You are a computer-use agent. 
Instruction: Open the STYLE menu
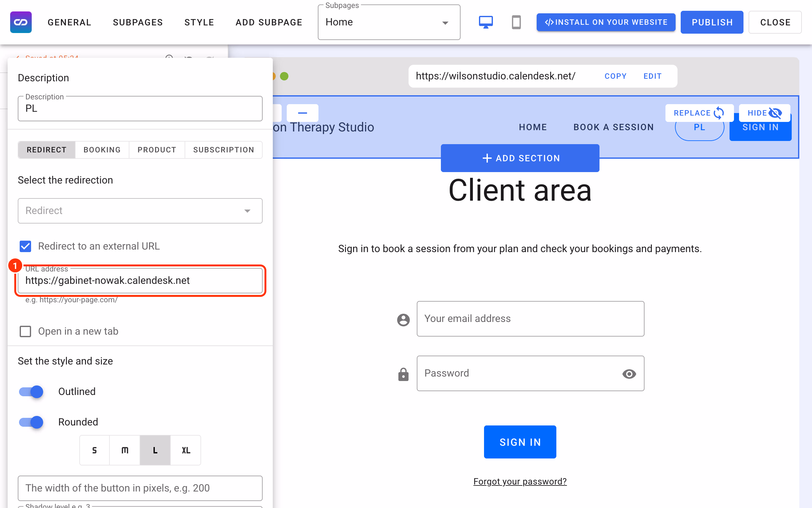199,22
